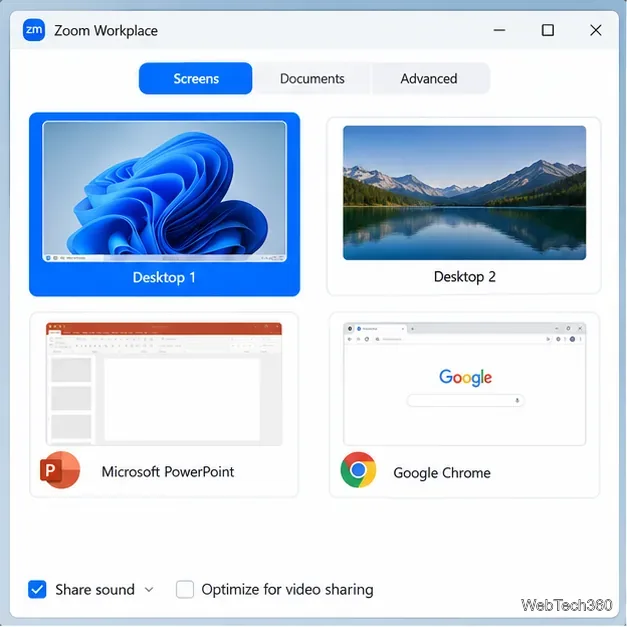Select the Desktop 2 mountain lake thumbnail
The height and width of the screenshot is (627, 627).
point(464,193)
